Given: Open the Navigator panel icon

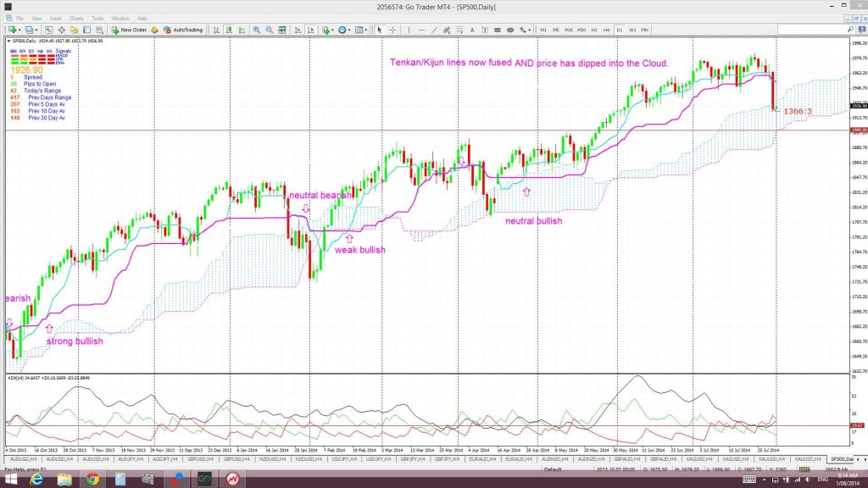Looking at the screenshot, I should coord(74,30).
